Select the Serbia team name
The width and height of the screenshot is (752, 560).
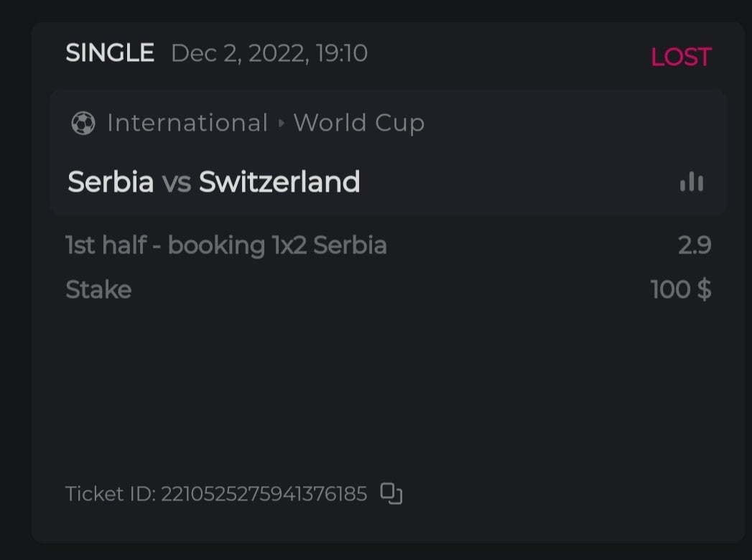pos(111,182)
